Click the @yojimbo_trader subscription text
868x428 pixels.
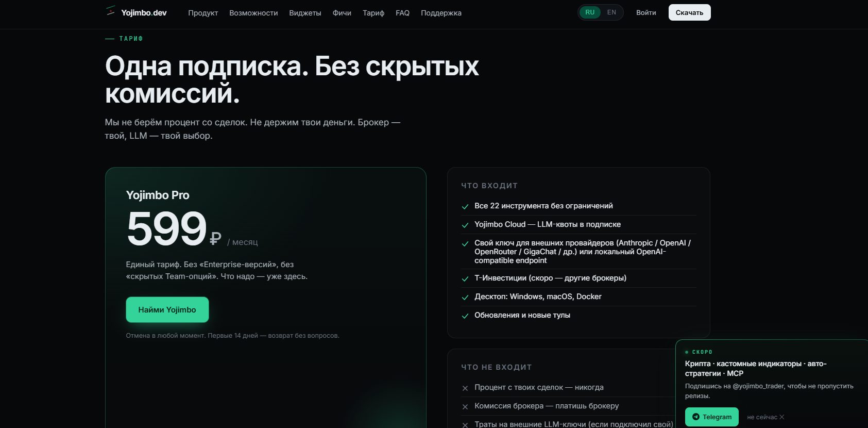(x=769, y=391)
